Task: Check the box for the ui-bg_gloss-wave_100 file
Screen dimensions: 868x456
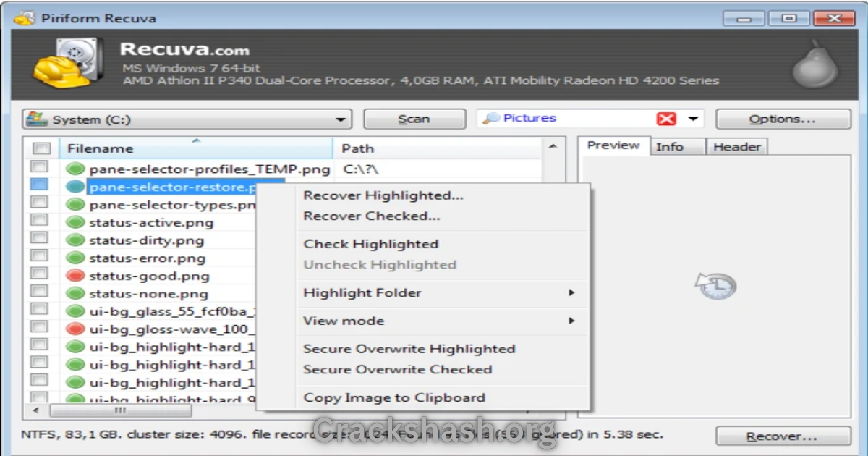Action: pos(39,328)
